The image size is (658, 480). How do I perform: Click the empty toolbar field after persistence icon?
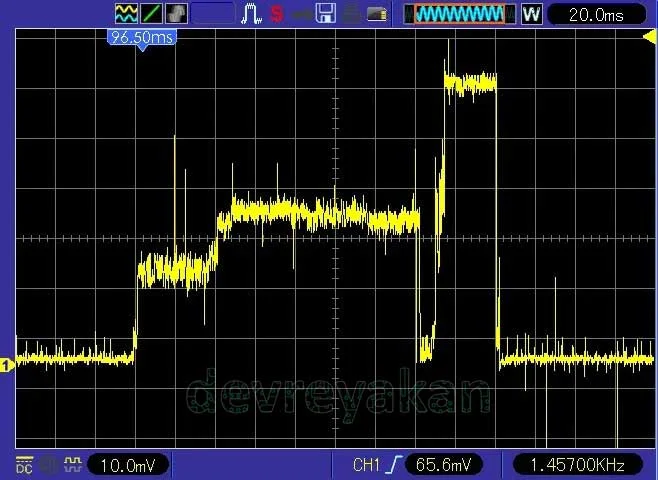[213, 13]
